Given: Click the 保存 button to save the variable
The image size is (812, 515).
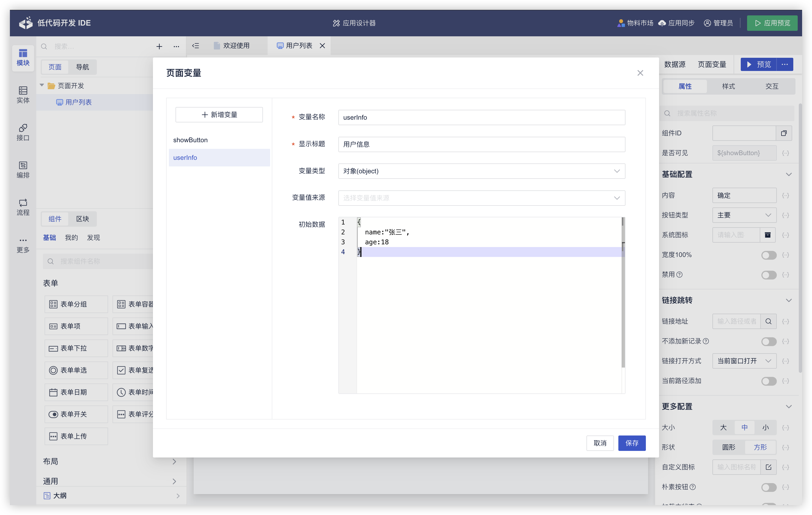Looking at the screenshot, I should (632, 443).
